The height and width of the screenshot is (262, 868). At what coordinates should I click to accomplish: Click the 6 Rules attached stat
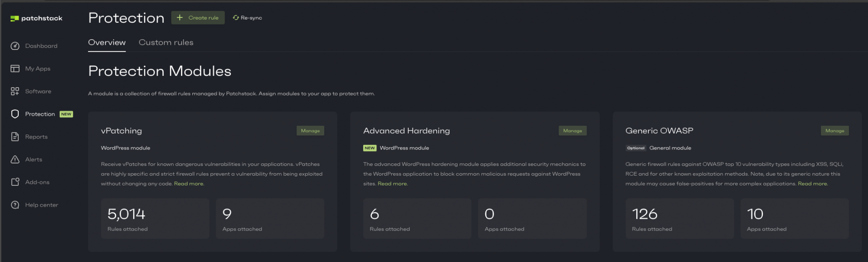(417, 218)
